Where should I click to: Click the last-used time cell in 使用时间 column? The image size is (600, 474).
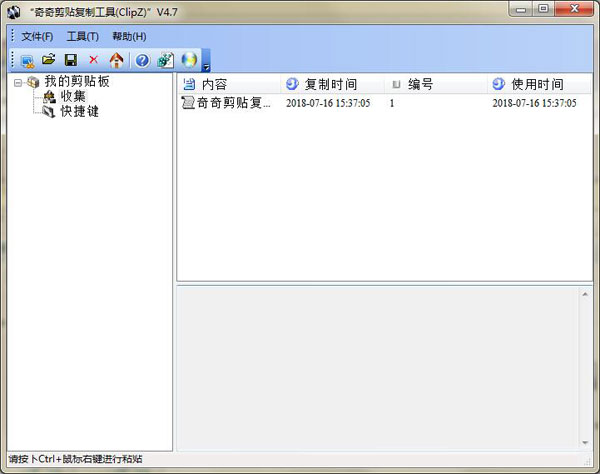[x=535, y=103]
